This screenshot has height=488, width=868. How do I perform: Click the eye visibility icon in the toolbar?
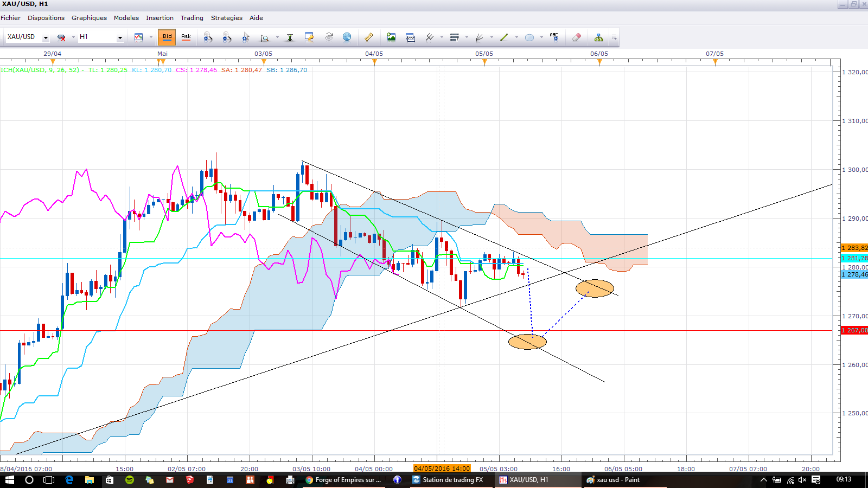(x=329, y=37)
